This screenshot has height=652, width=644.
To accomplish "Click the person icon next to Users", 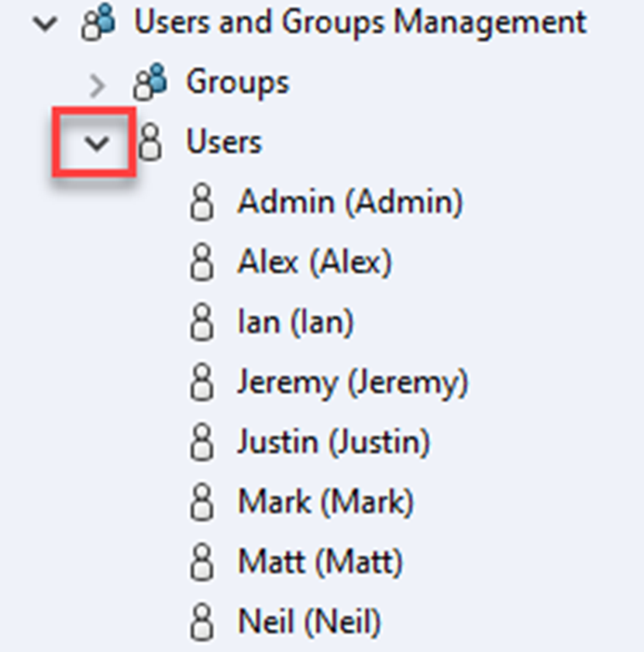I will (x=151, y=141).
